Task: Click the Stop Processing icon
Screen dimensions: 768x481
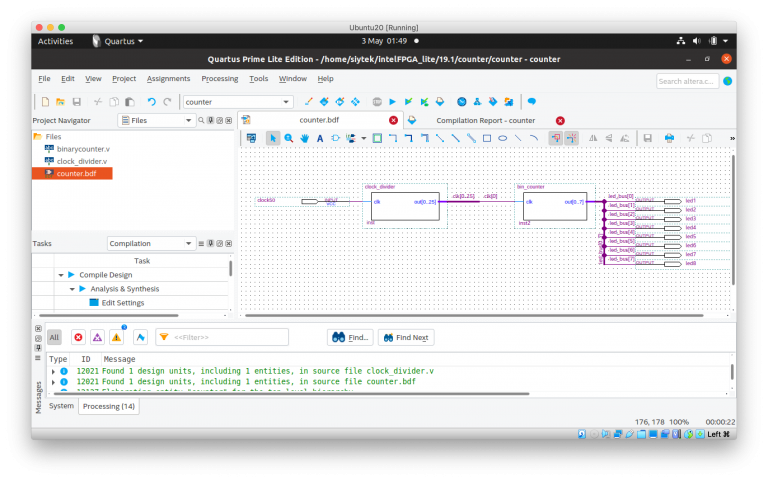Action: click(x=376, y=101)
